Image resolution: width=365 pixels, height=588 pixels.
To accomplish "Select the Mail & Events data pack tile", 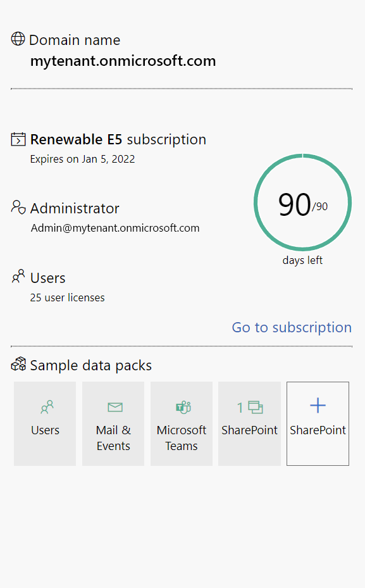I will tap(113, 423).
